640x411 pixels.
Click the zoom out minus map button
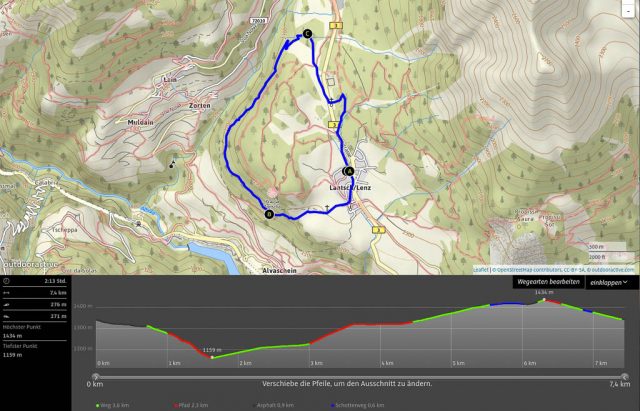click(628, 11)
